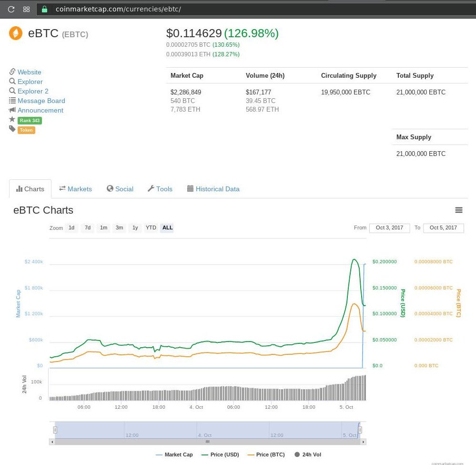The width and height of the screenshot is (476, 465).
Task: Select the 7d zoom range
Action: (87, 227)
